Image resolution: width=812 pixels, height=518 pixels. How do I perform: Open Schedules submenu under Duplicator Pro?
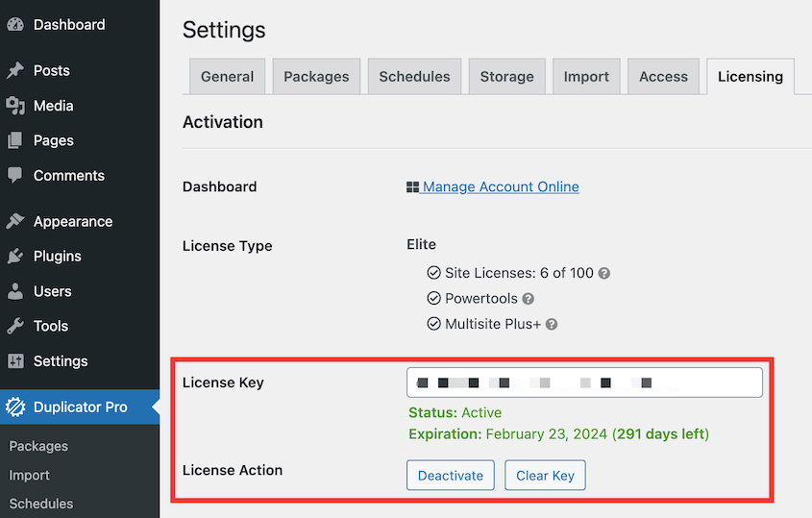(41, 504)
